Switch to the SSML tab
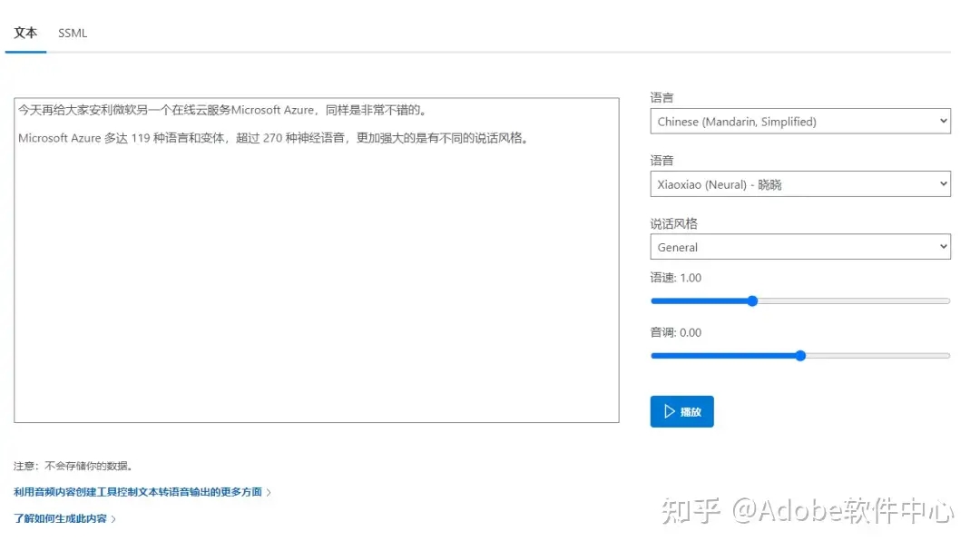 click(72, 33)
